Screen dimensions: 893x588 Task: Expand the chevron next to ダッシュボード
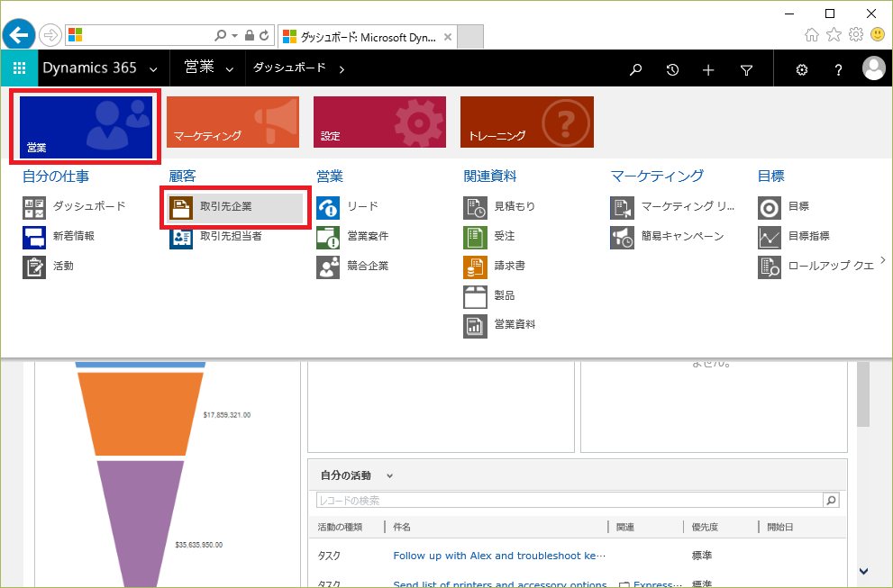[342, 70]
